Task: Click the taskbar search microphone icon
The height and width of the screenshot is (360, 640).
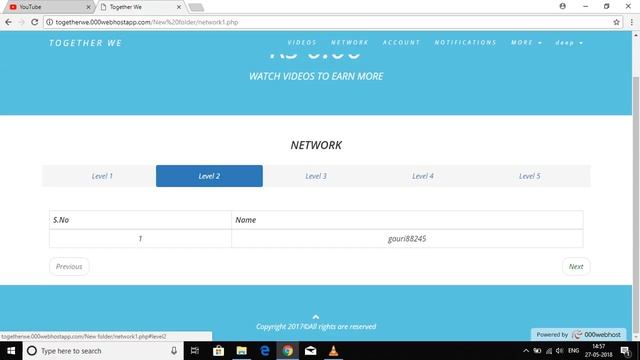Action: (x=174, y=351)
